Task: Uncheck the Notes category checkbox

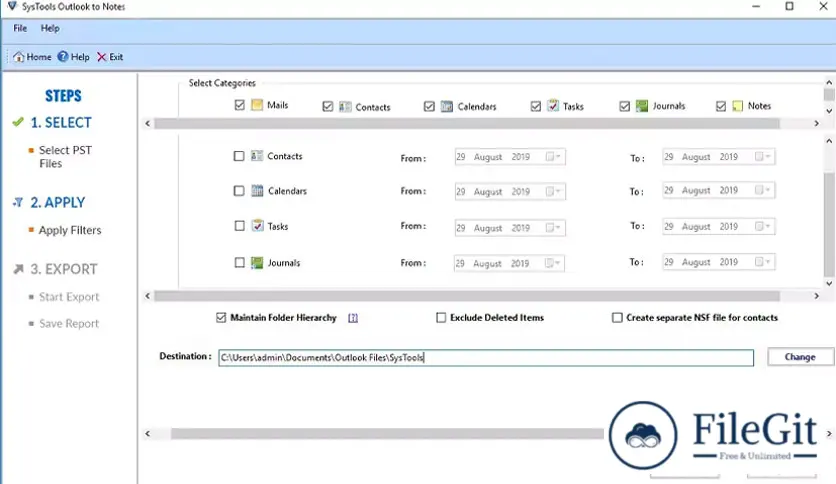Action: point(721,107)
